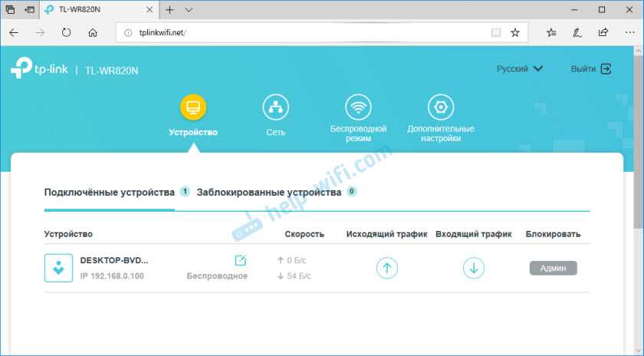Viewport: 644px width, 356px height.
Task: Click the Выйти logout button
Action: click(x=590, y=69)
